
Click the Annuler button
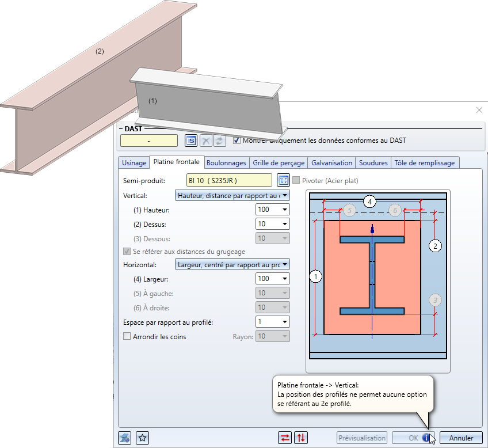(x=461, y=438)
